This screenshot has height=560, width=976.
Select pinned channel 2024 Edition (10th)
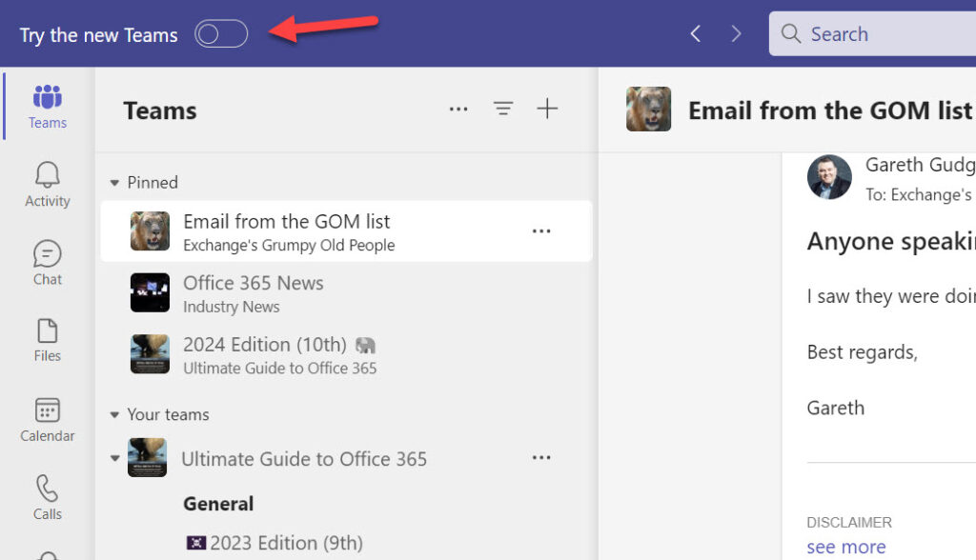click(346, 354)
